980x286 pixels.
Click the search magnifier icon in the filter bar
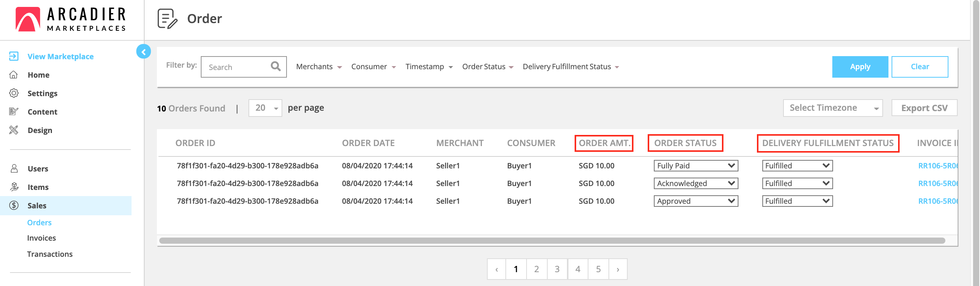point(275,67)
